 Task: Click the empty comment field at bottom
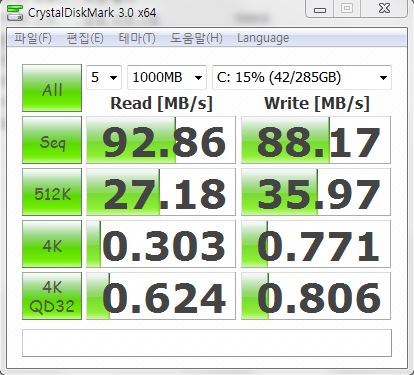207,343
